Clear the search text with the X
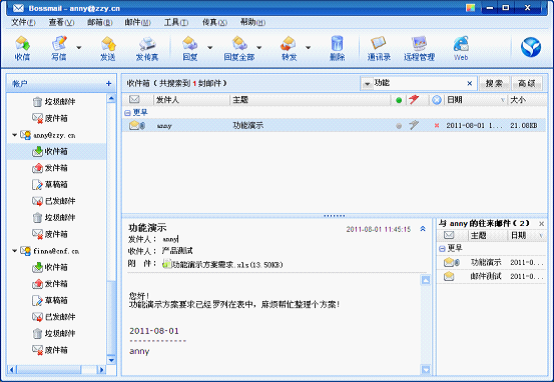 coord(470,83)
